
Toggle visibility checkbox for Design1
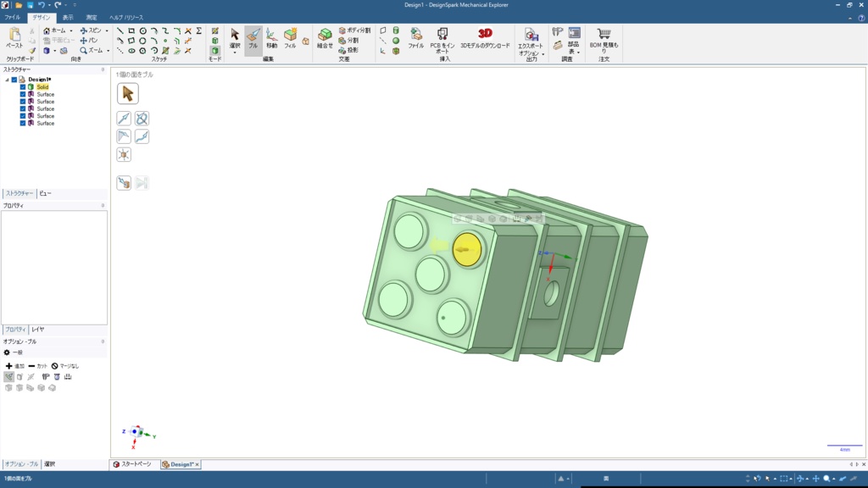[x=14, y=80]
